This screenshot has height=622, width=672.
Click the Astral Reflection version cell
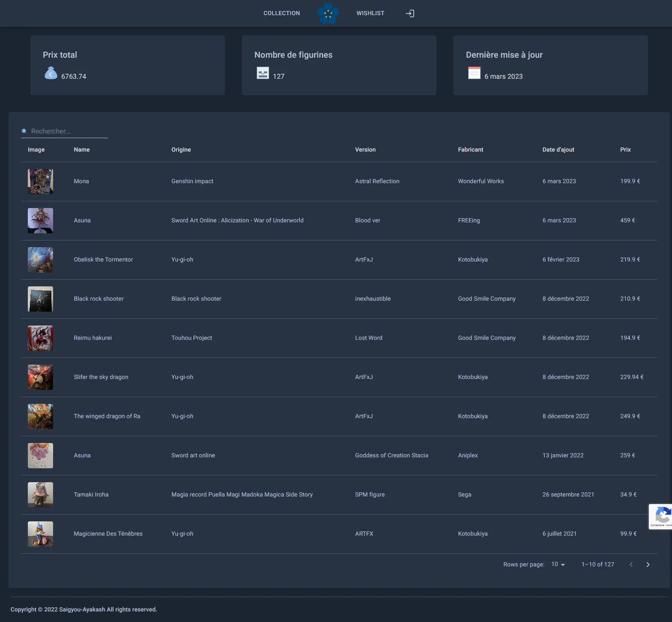point(377,182)
